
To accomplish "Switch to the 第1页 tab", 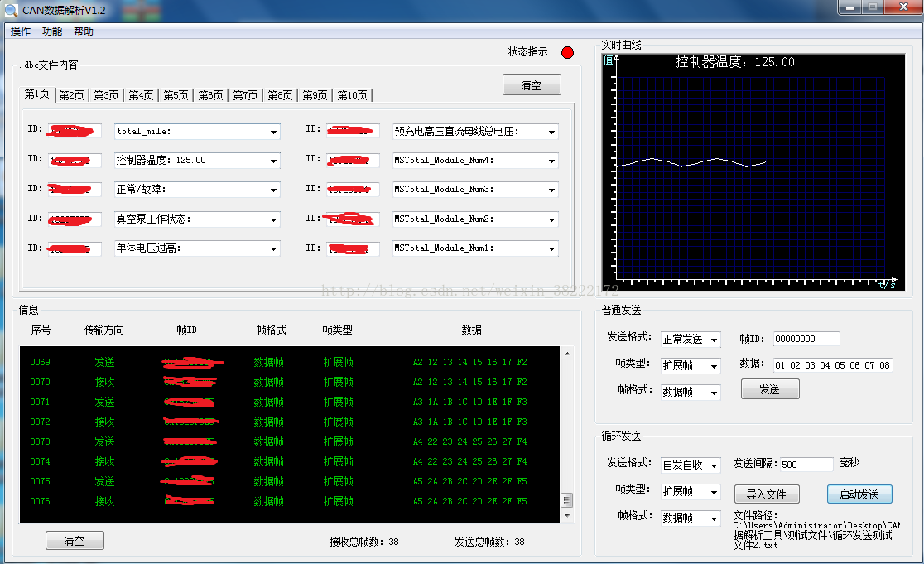I will pyautogui.click(x=36, y=94).
